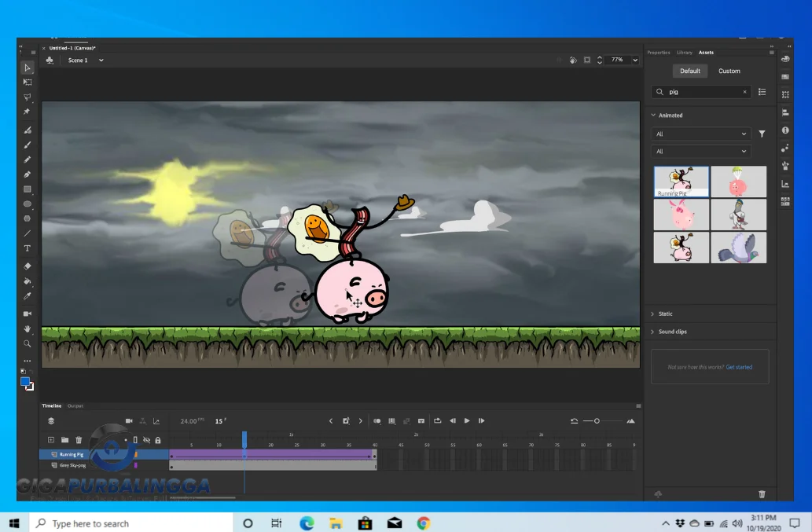
Task: Select the Pencil tool
Action: (x=28, y=160)
